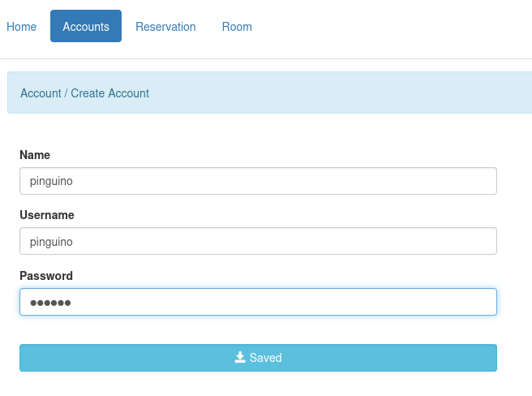Click the Username field label
The width and height of the screenshot is (532, 396).
tap(47, 215)
